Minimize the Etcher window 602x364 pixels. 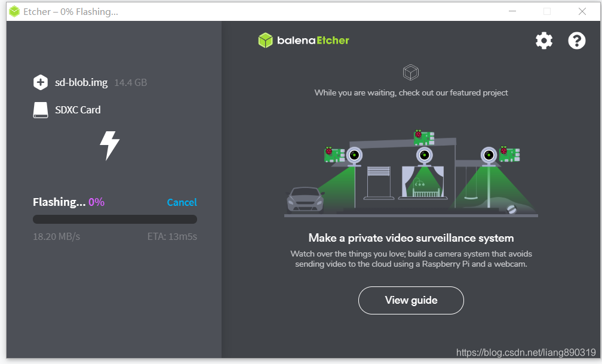coord(512,11)
